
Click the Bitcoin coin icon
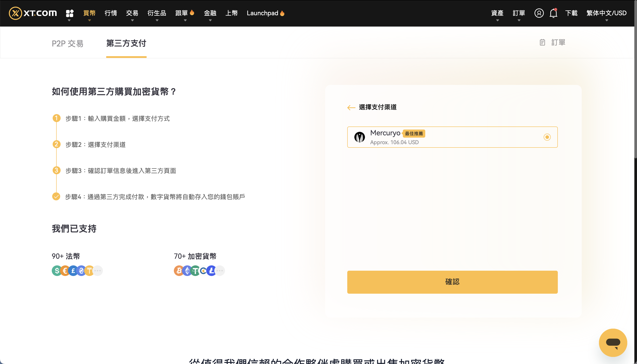[178, 271]
